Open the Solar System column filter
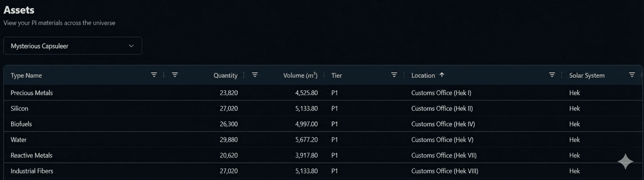 point(632,75)
